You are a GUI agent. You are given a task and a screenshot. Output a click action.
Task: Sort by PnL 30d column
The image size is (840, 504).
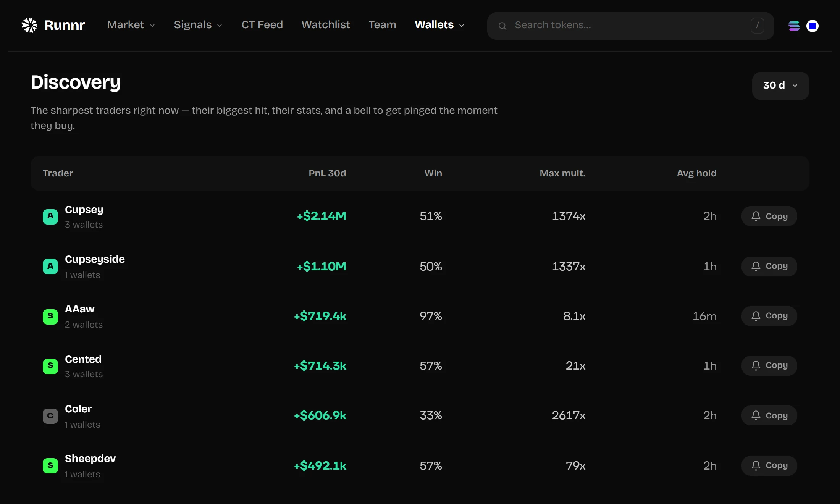[x=327, y=173]
